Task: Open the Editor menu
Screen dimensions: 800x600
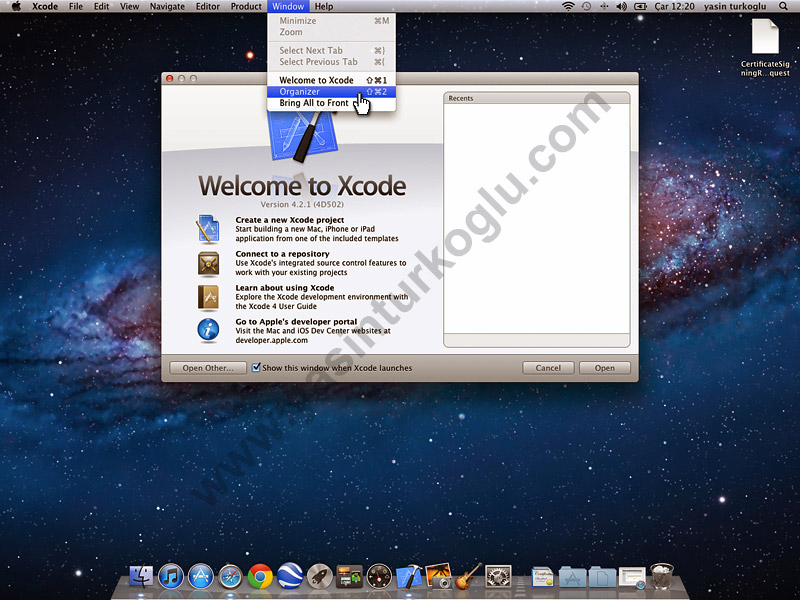Action: [x=208, y=6]
